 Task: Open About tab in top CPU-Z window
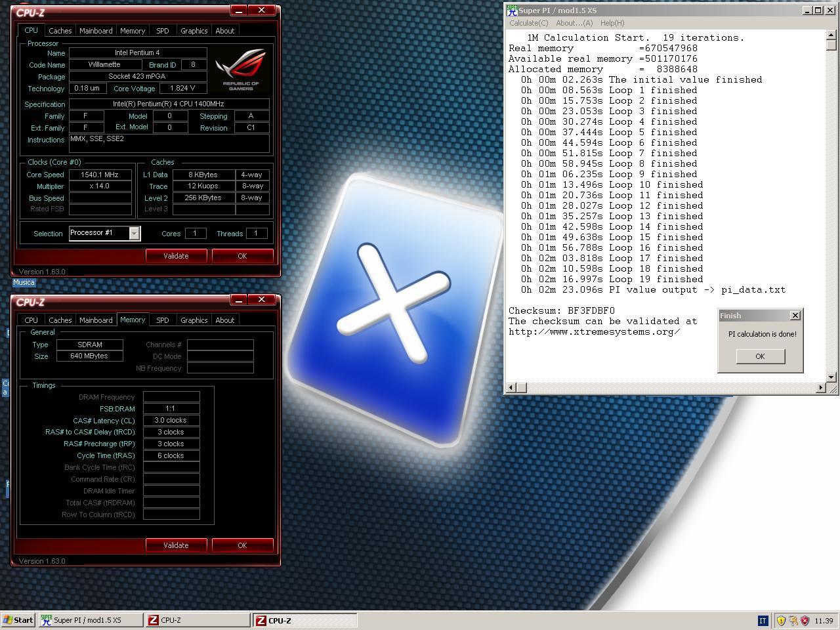coord(225,31)
